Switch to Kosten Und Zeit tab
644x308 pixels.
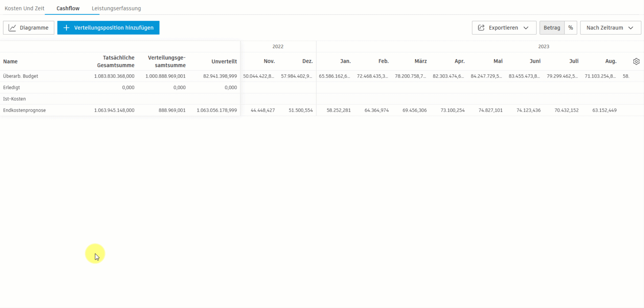[24, 8]
